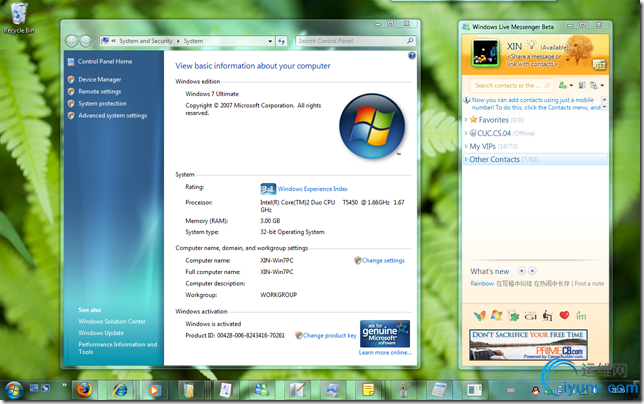Open Performance Information and Tools

(118, 348)
